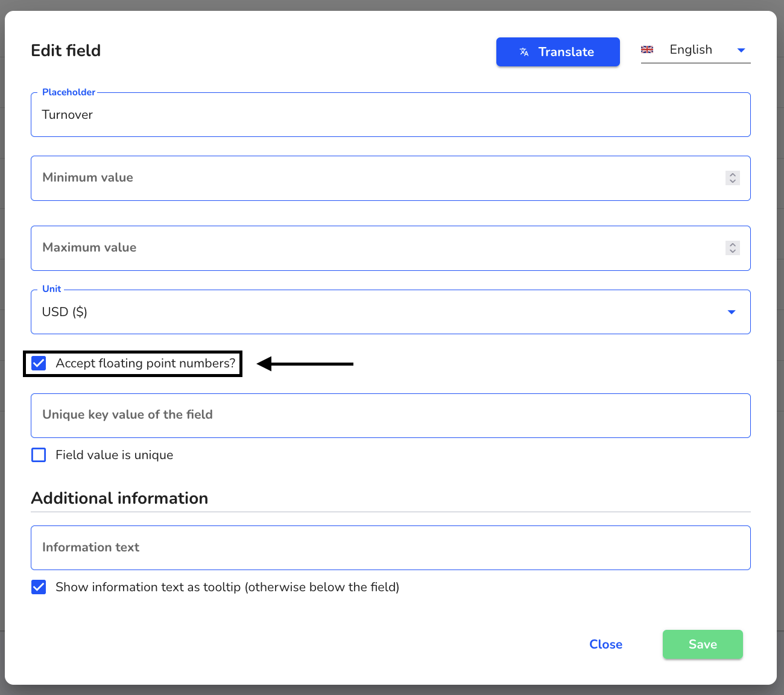Click the Translate button

[558, 52]
